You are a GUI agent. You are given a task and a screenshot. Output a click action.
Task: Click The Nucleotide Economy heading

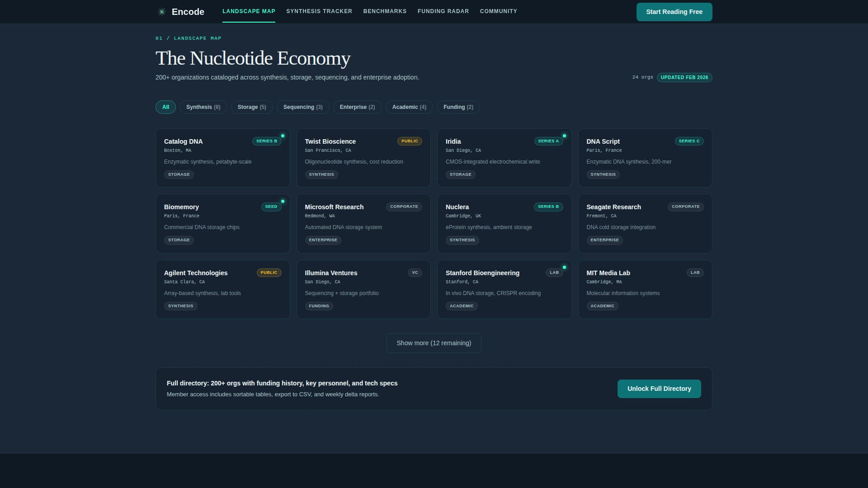(x=253, y=58)
